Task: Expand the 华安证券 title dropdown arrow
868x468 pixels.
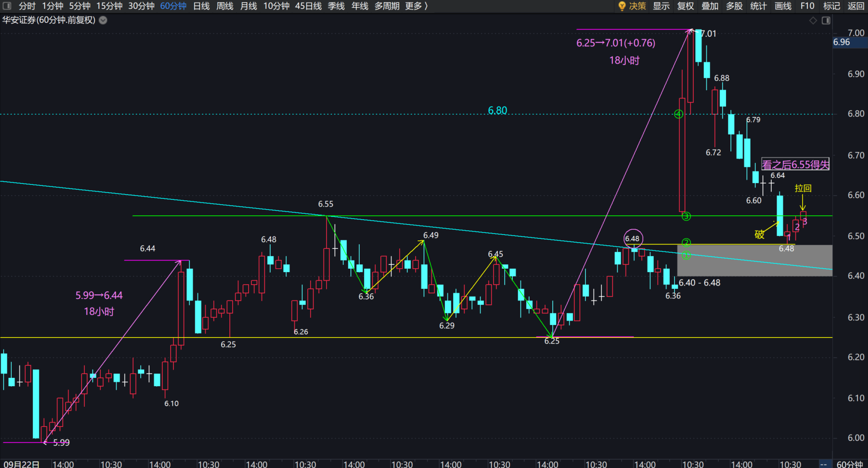Action: click(103, 20)
